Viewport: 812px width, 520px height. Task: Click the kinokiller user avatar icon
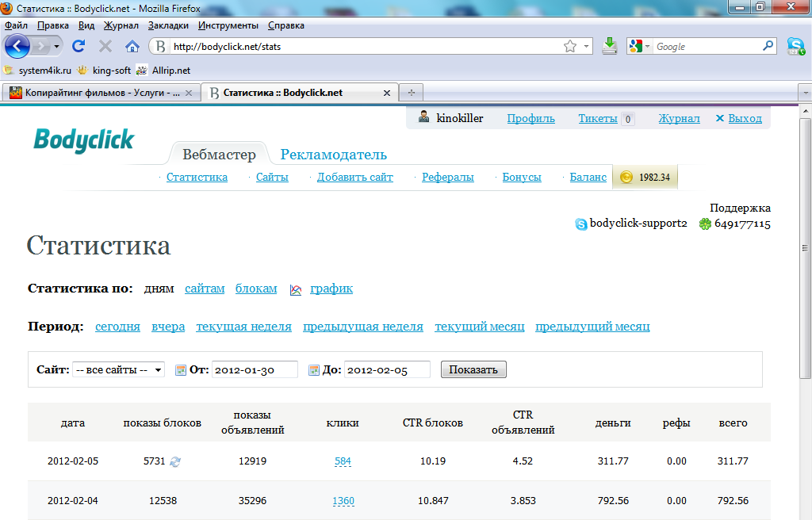[x=423, y=117]
